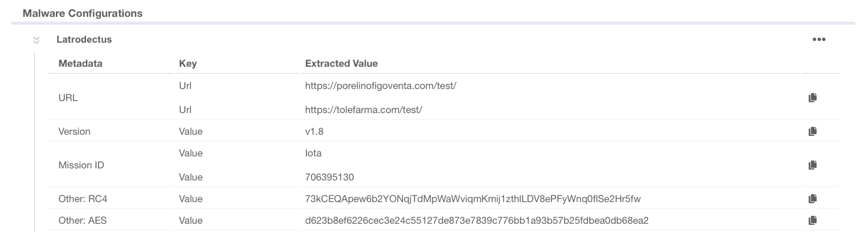Click the Version metadata label
868x249 pixels.
point(74,131)
